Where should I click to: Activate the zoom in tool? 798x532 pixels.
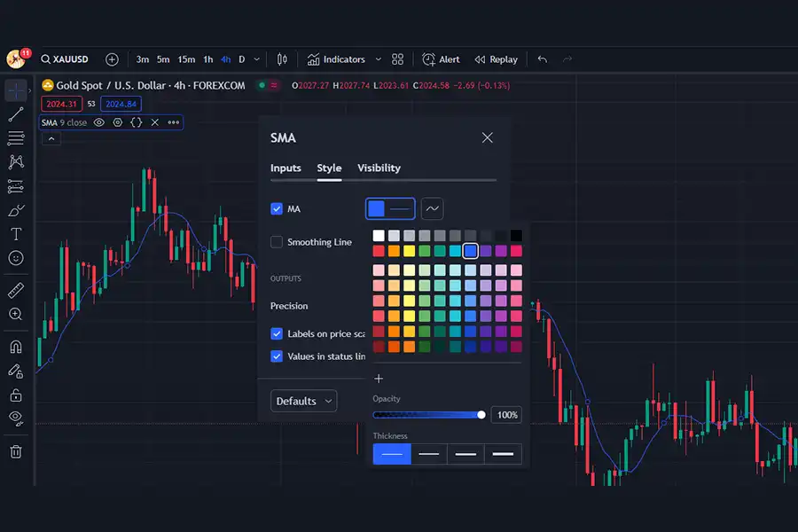click(x=16, y=314)
